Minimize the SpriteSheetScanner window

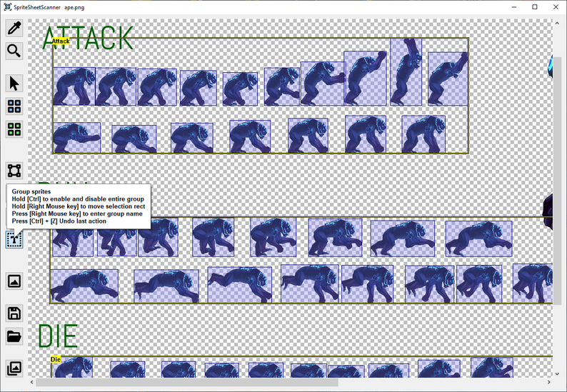[x=514, y=7]
